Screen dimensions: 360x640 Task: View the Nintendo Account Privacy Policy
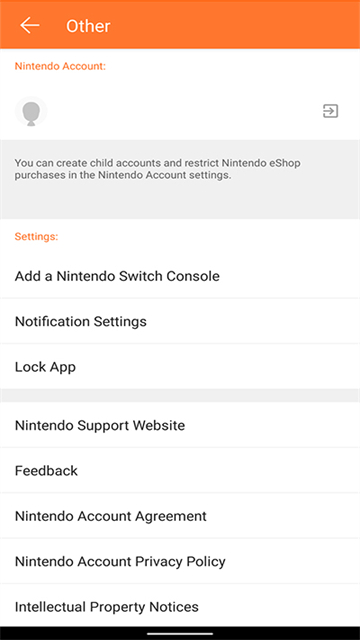pyautogui.click(x=180, y=561)
